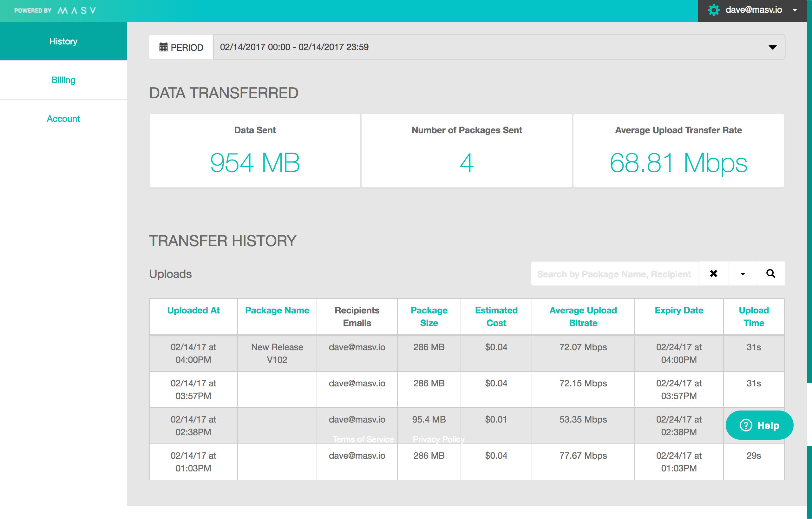Focus the package name search field

614,274
